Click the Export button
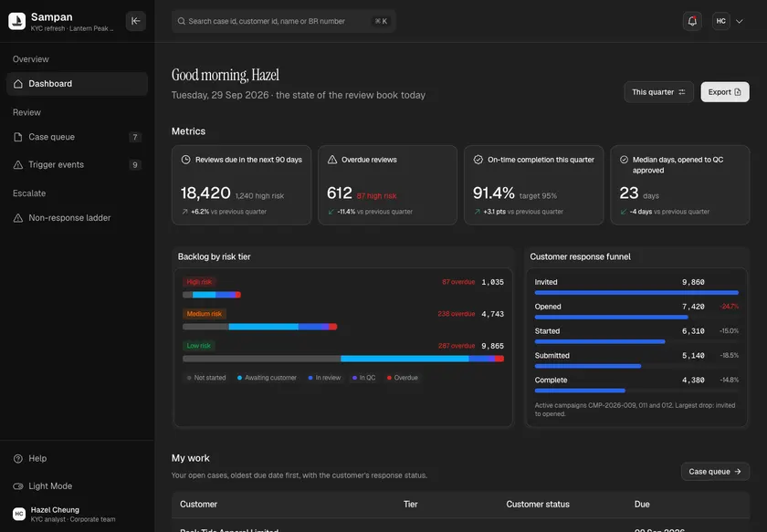The width and height of the screenshot is (767, 532). click(x=724, y=92)
